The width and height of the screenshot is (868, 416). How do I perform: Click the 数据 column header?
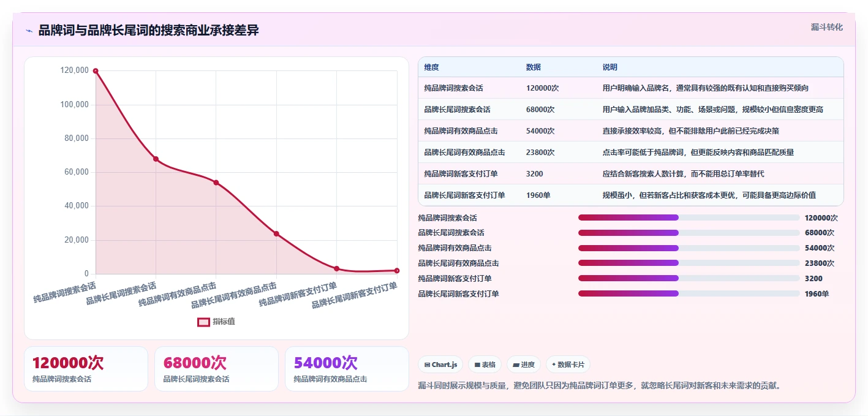(533, 67)
